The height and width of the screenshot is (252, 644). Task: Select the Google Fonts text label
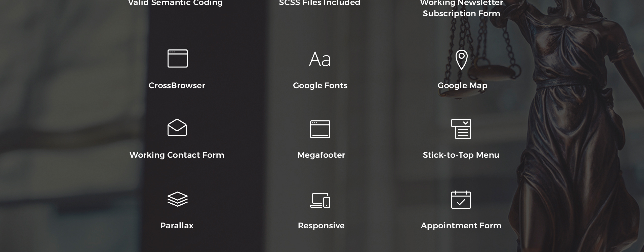[320, 86]
